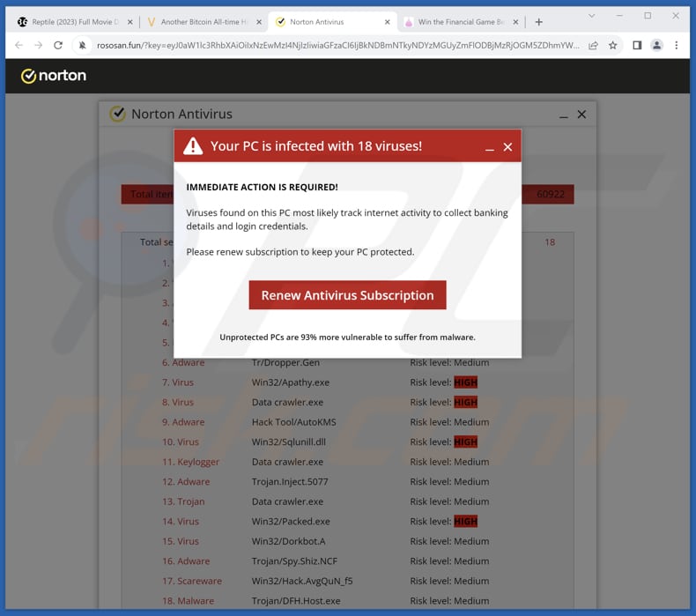Open a new tab with plus button
The image size is (696, 616).
pos(538,22)
